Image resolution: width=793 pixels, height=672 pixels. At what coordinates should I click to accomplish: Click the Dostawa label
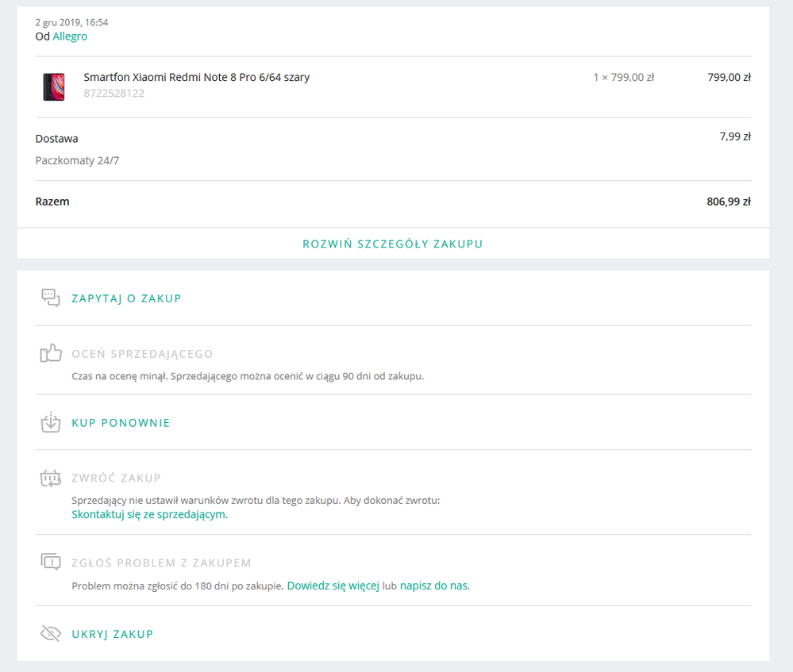[x=56, y=139]
